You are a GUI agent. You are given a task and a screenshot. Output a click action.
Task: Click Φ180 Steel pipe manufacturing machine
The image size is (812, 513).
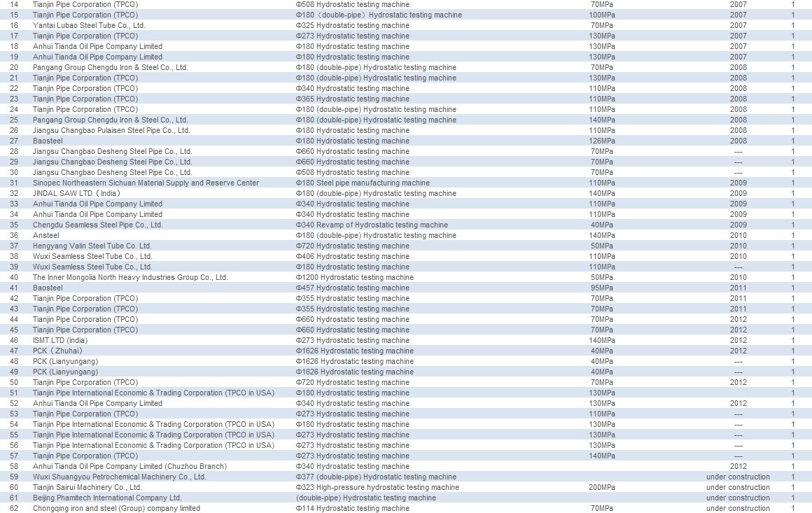click(363, 183)
